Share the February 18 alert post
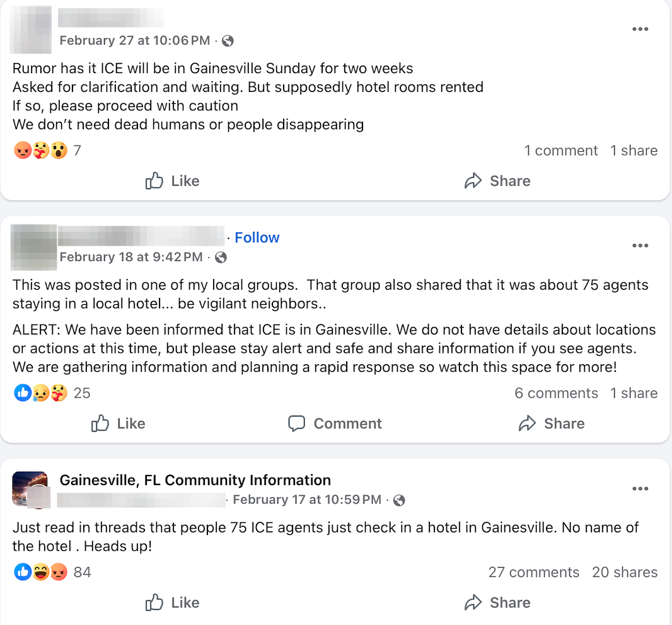 tap(552, 423)
